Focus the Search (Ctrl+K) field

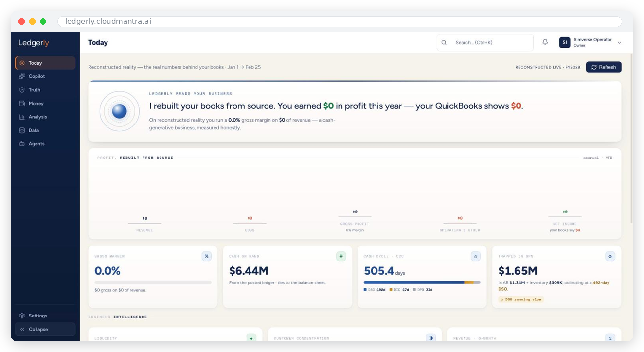[x=485, y=42]
